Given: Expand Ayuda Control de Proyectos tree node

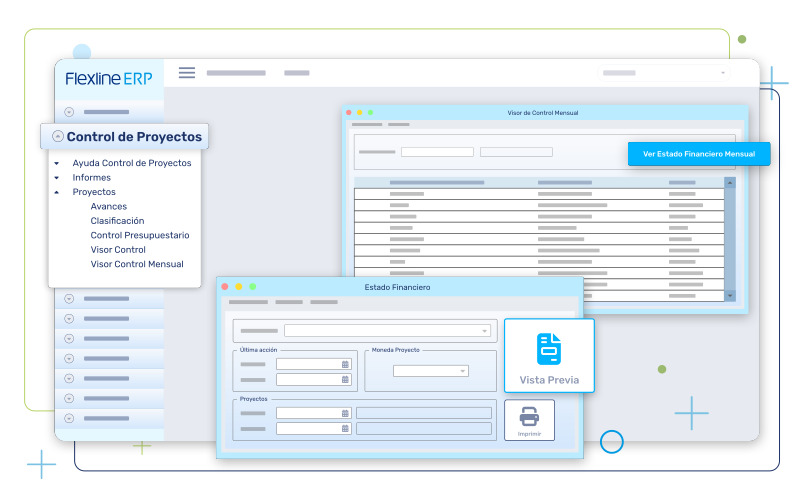Looking at the screenshot, I should pos(57,163).
